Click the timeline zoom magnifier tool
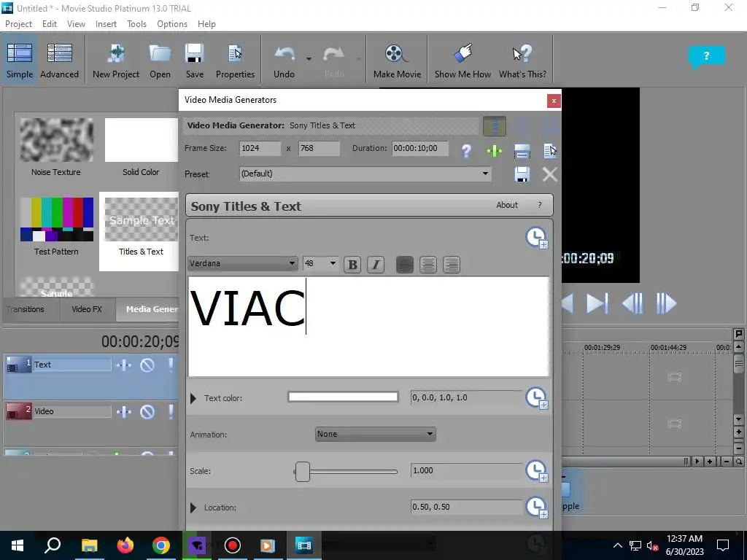Screen dimensions: 747x560 (738, 462)
